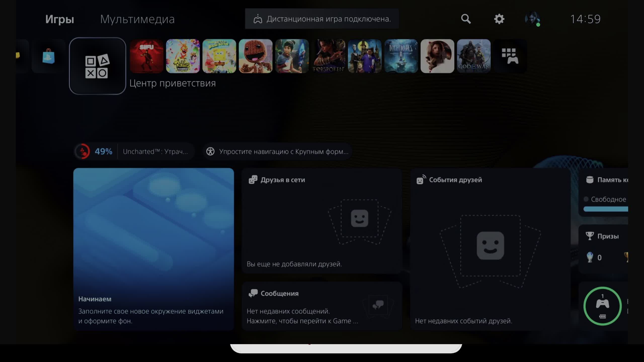Open the Game Library grid icon
The image size is (644, 362).
coord(510,56)
